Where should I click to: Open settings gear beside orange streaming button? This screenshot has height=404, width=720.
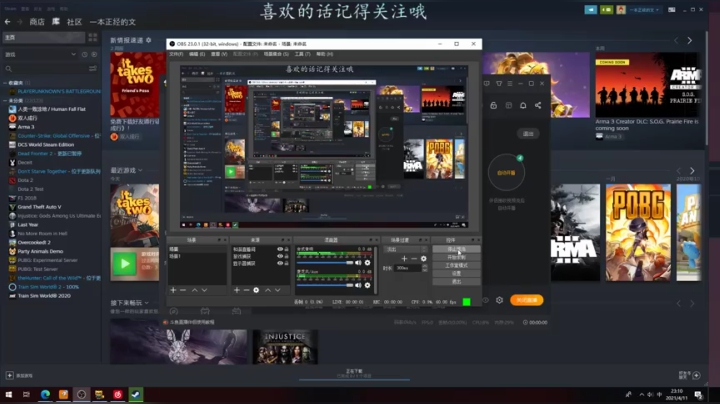499,300
